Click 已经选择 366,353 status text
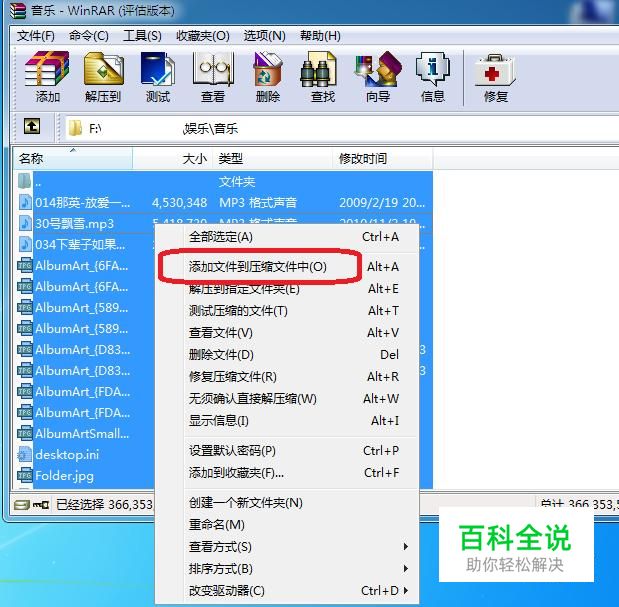The image size is (619, 607). [104, 504]
